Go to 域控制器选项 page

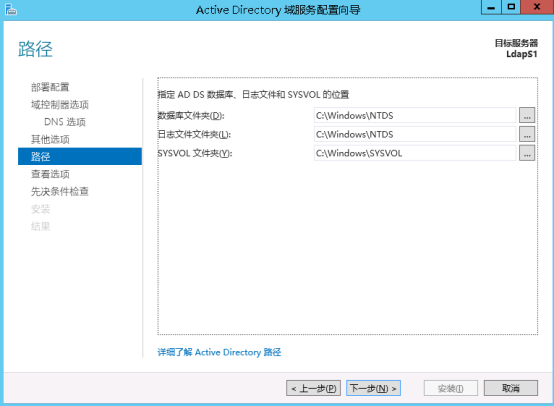60,105
